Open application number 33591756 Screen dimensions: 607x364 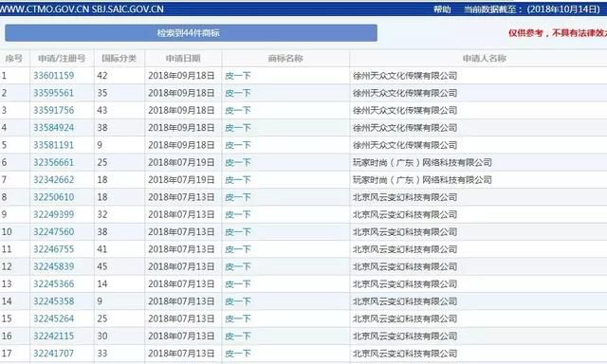tap(53, 110)
